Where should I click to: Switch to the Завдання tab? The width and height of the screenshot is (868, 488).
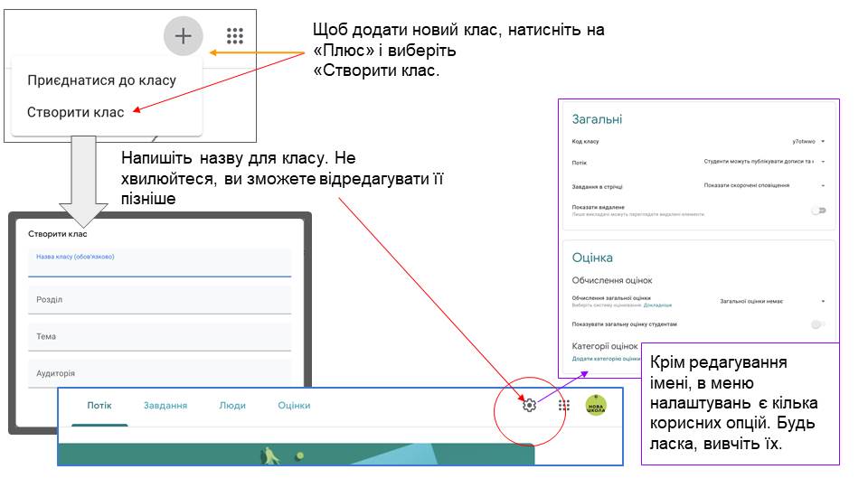coord(165,406)
